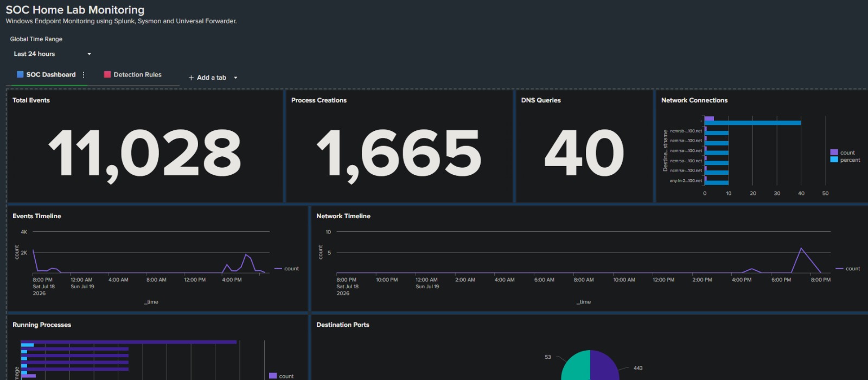
Task: Click the Total Events value 11,028
Action: click(144, 154)
